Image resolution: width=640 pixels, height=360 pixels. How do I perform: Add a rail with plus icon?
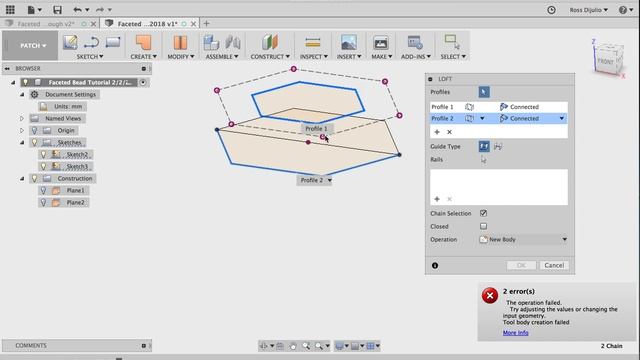click(437, 199)
